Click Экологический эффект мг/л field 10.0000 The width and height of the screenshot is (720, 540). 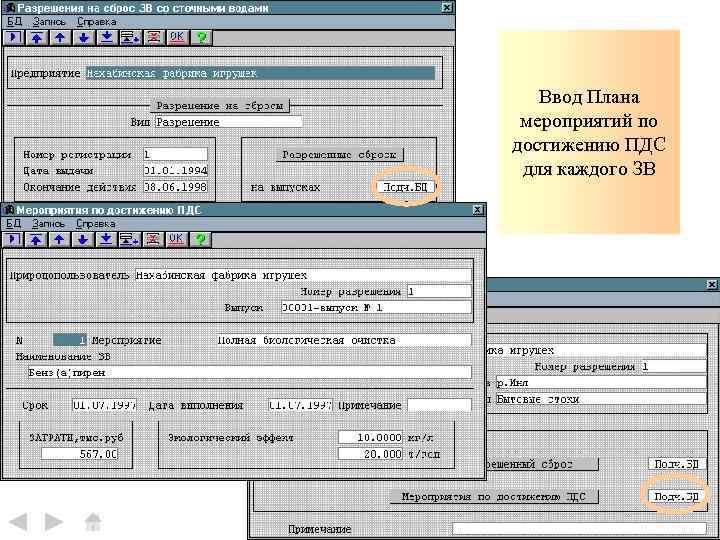click(370, 437)
